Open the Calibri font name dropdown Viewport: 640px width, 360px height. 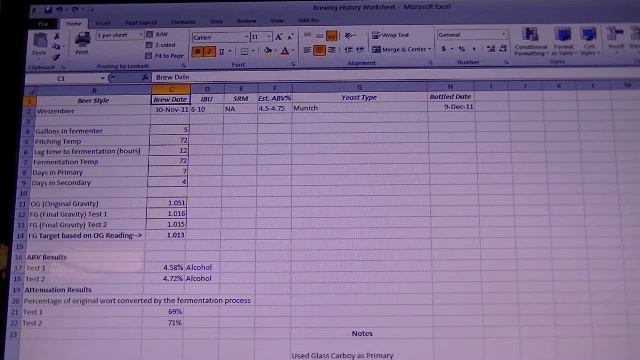tap(246, 37)
